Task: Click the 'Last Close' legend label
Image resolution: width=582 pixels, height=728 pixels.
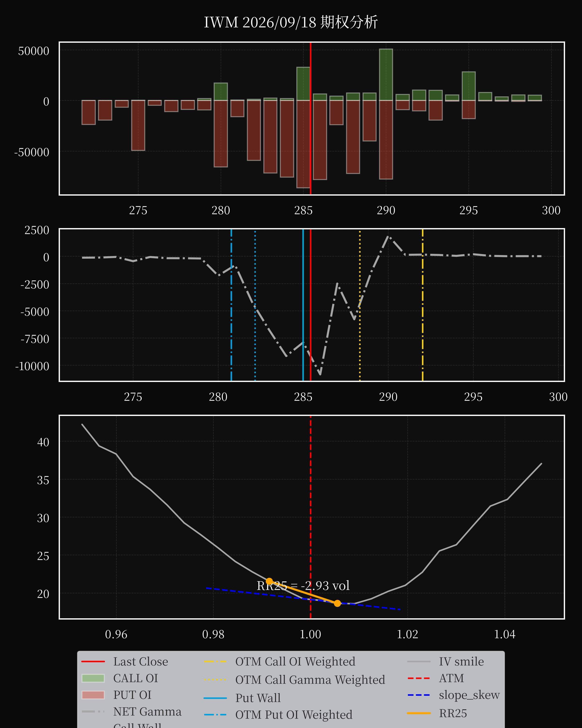Action: [140, 662]
